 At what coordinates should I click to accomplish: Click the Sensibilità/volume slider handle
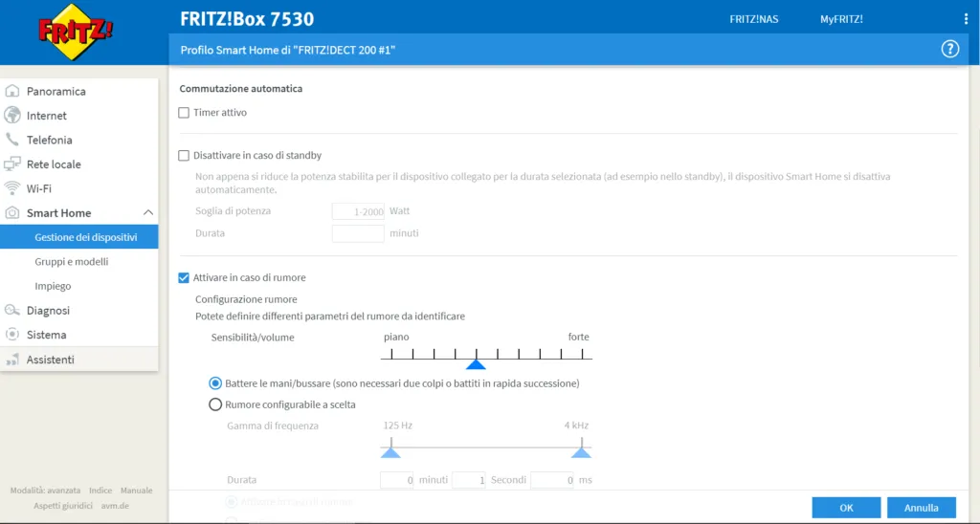[x=477, y=364]
